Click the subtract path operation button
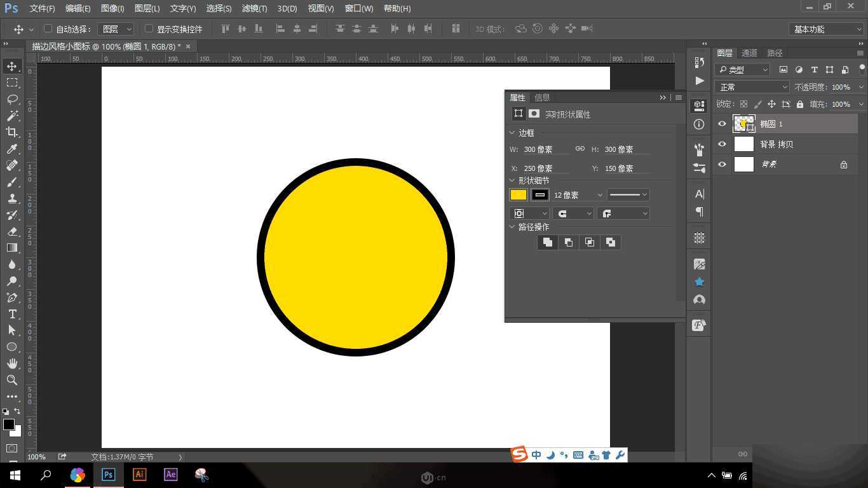The height and width of the screenshot is (488, 868). [568, 242]
